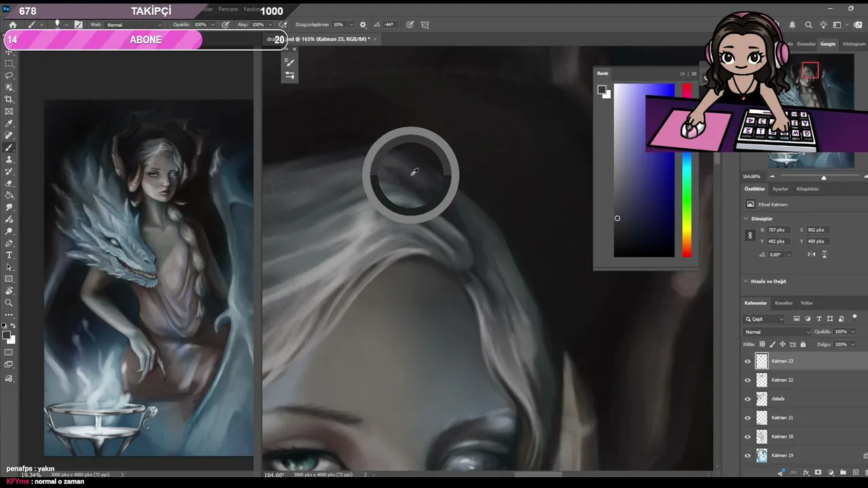Hide the Katman 19 layer
Image resolution: width=868 pixels, height=488 pixels.
(748, 456)
